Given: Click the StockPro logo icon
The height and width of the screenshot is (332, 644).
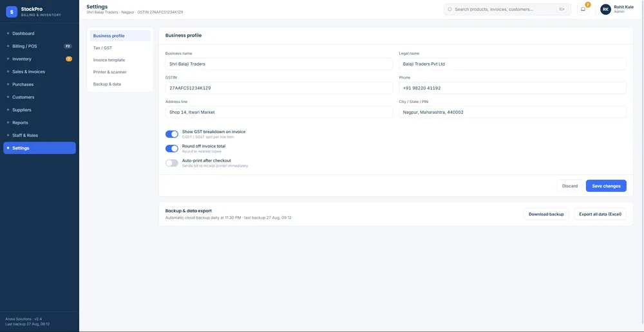Looking at the screenshot, I should (12, 12).
